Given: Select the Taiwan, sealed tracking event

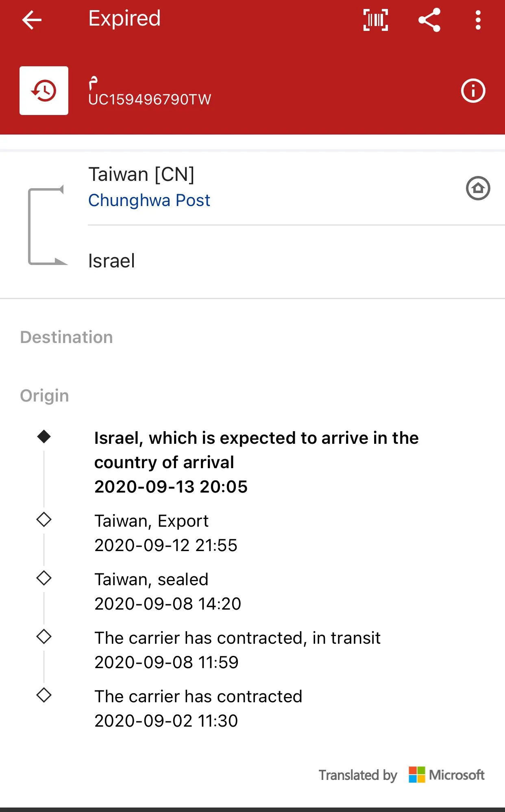Looking at the screenshot, I should tap(168, 591).
